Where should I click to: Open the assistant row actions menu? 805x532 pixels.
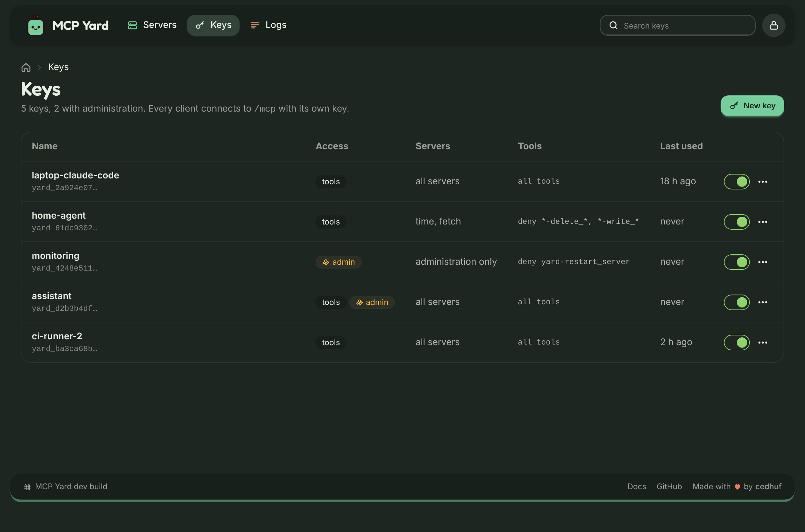pyautogui.click(x=762, y=302)
